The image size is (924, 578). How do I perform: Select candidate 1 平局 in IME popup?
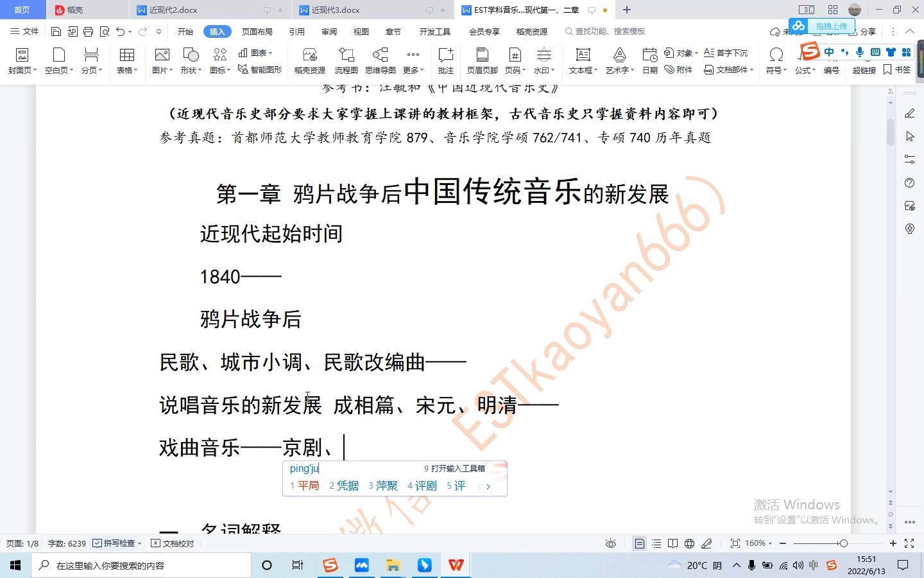tap(305, 486)
